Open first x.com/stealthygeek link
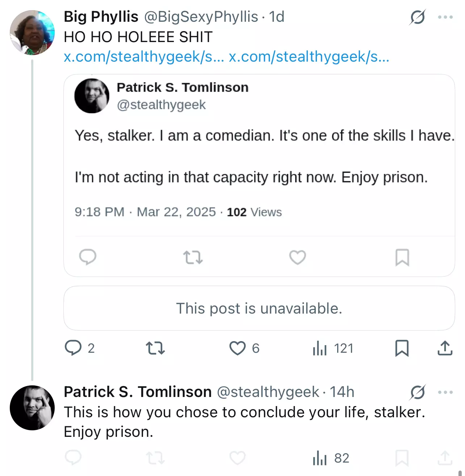 pyautogui.click(x=144, y=57)
